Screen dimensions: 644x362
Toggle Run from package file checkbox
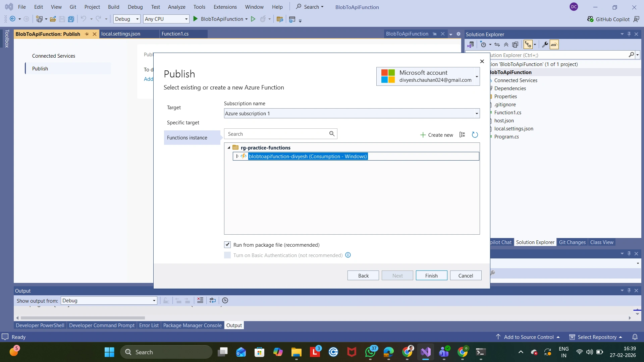point(227,245)
